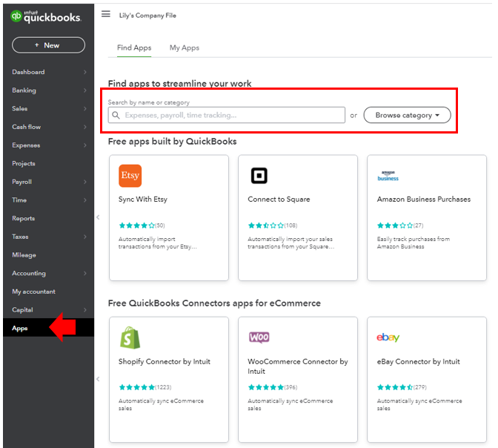The height and width of the screenshot is (448, 498).
Task: Open My accountant in the sidebar
Action: 33,291
